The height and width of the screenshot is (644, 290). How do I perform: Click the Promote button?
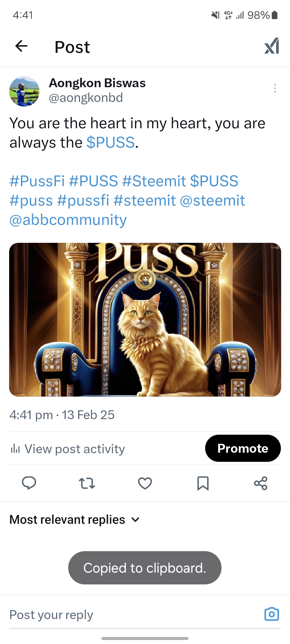coord(243,448)
